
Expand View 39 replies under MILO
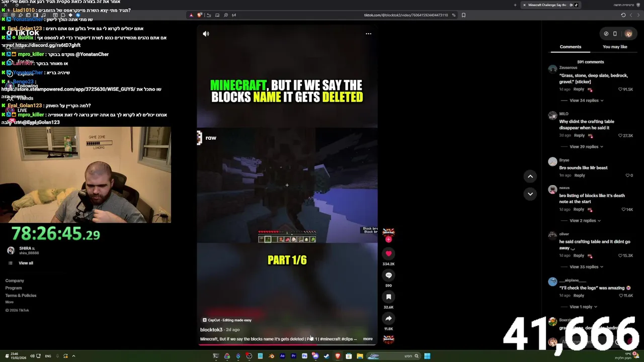click(x=586, y=147)
